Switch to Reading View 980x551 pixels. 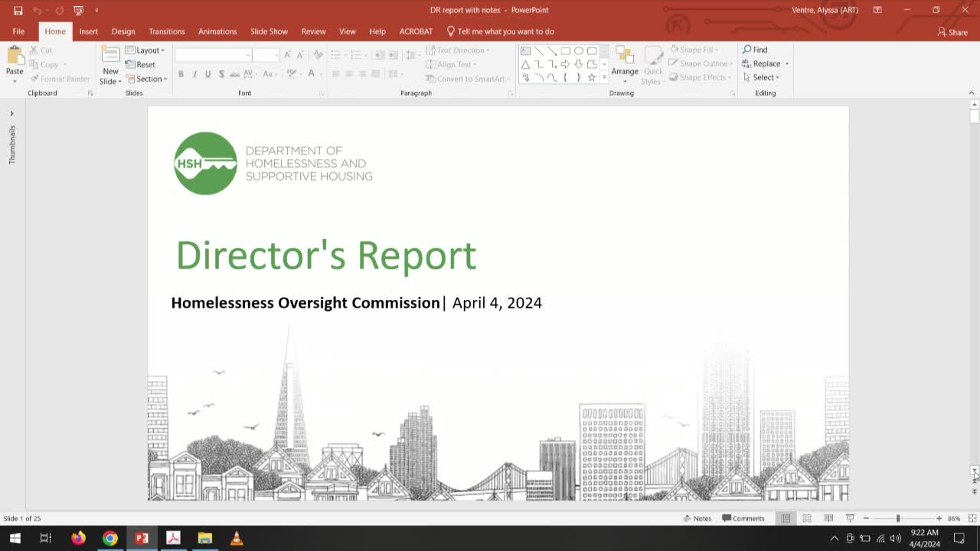click(x=828, y=518)
